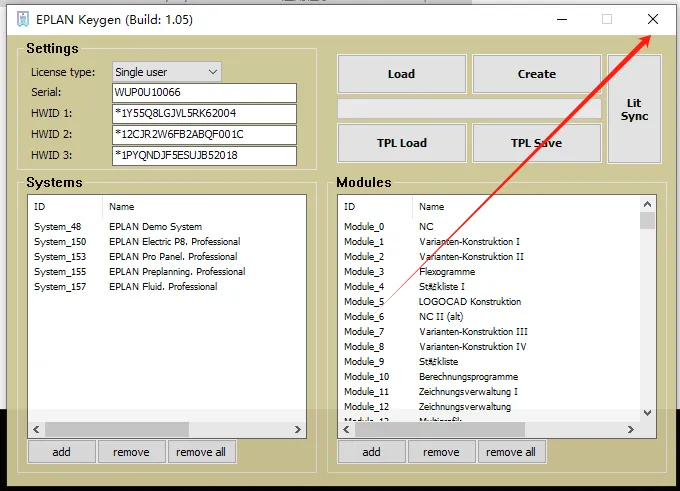
Task: Select the Varianten-Konstruktion II row
Action: [489, 257]
